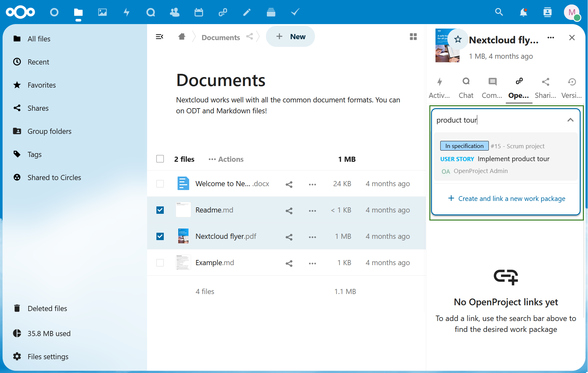
Task: Switch file list to grid view
Action: tap(413, 37)
